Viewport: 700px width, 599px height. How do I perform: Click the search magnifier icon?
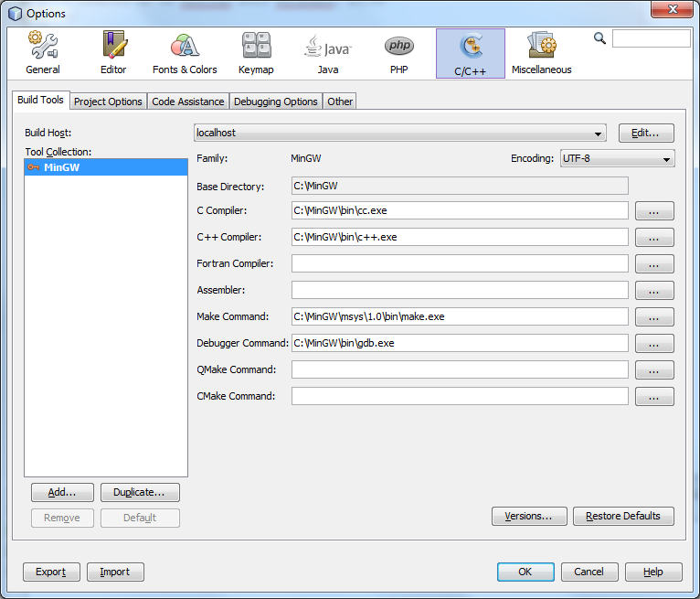(x=599, y=38)
